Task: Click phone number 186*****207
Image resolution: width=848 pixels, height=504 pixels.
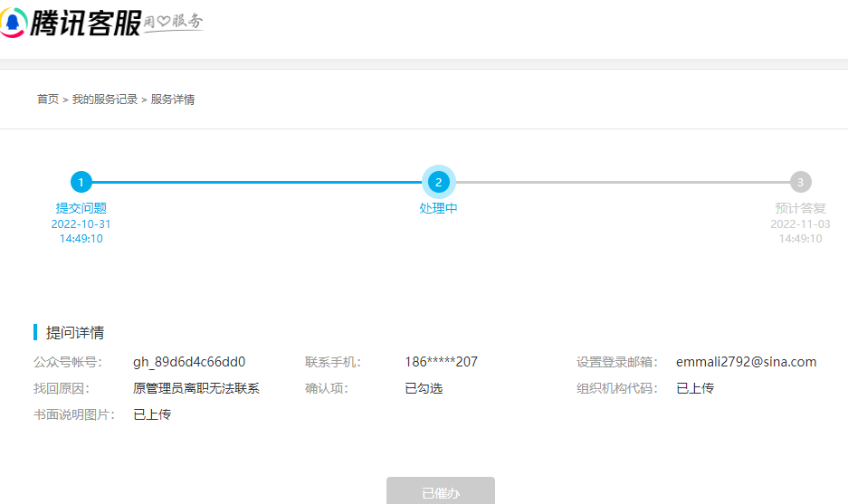Action: (442, 362)
